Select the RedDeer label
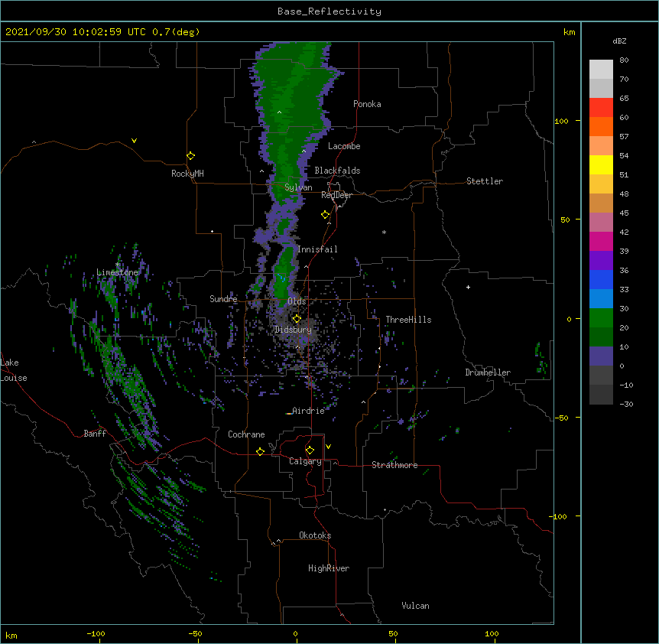The image size is (659, 644). [x=336, y=195]
